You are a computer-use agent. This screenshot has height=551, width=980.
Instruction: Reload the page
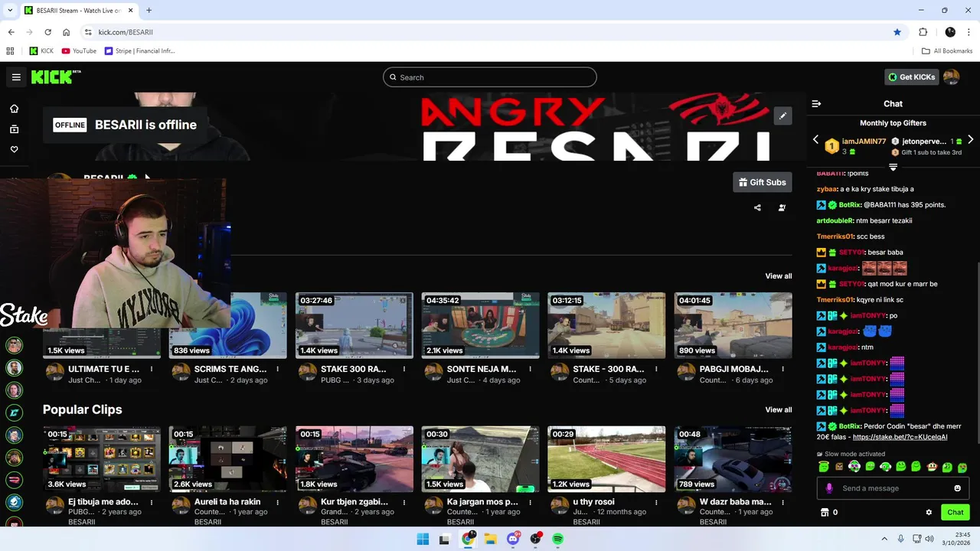coord(47,32)
